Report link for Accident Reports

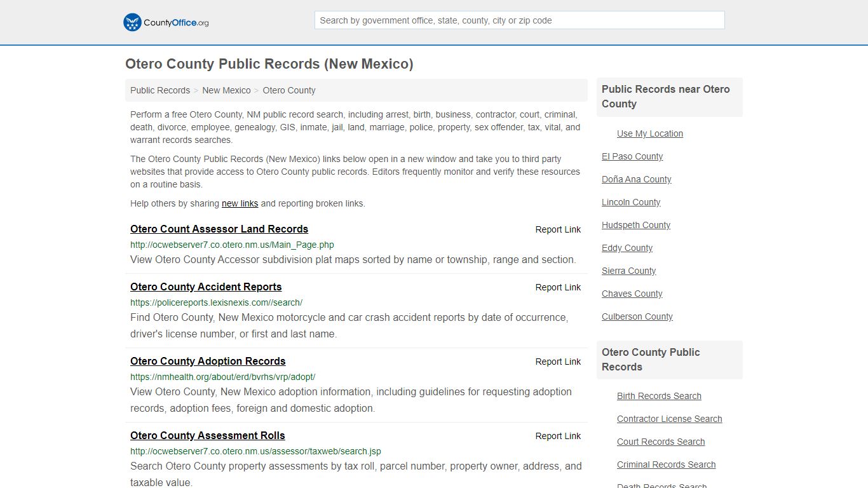(558, 288)
